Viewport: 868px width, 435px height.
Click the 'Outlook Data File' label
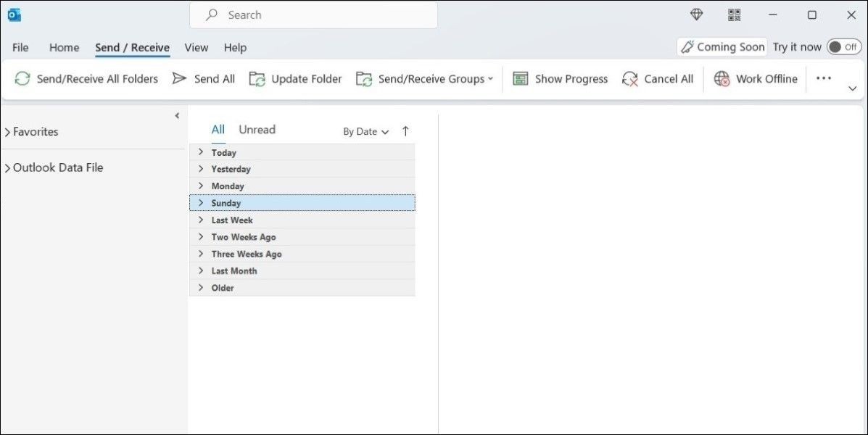[58, 167]
